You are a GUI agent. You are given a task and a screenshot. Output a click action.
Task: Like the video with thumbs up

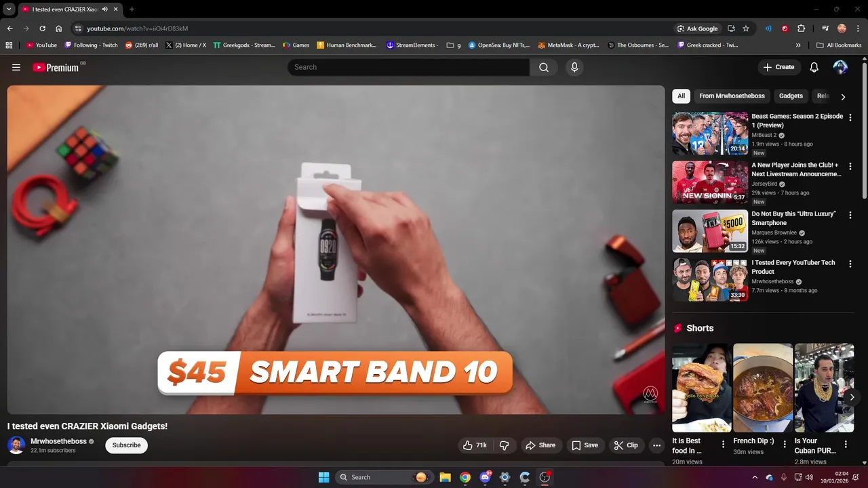475,445
